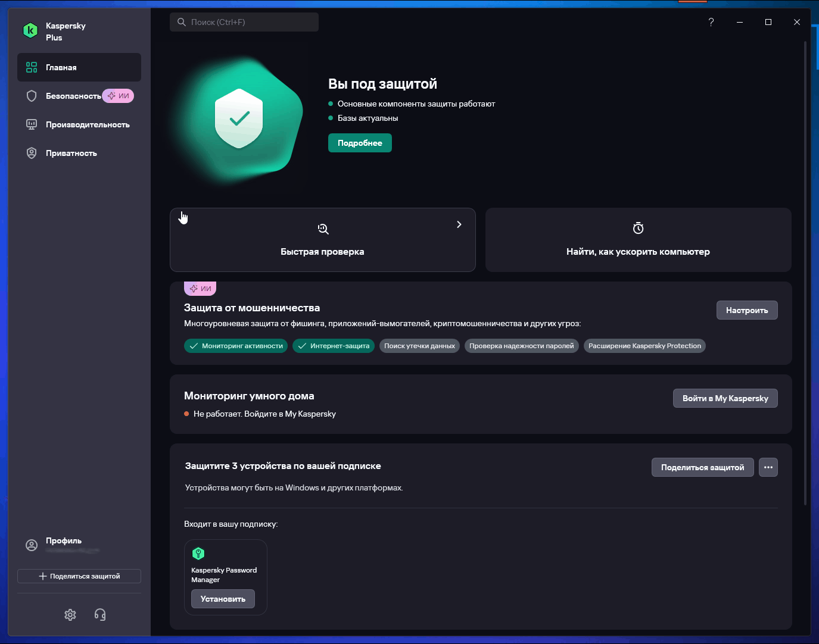
Task: Click the green protection shield graphic
Action: pos(239,119)
